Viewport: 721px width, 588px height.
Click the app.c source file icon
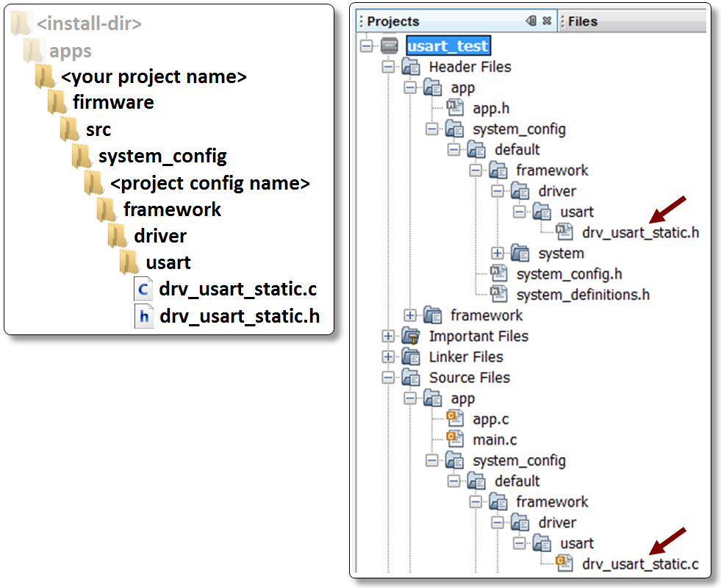[x=455, y=419]
